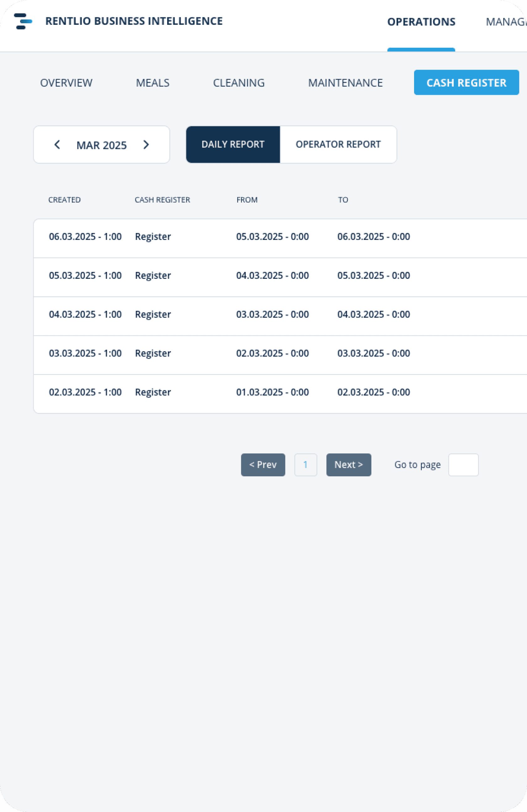The height and width of the screenshot is (812, 527).
Task: Open the Cleaning tab
Action: [239, 82]
